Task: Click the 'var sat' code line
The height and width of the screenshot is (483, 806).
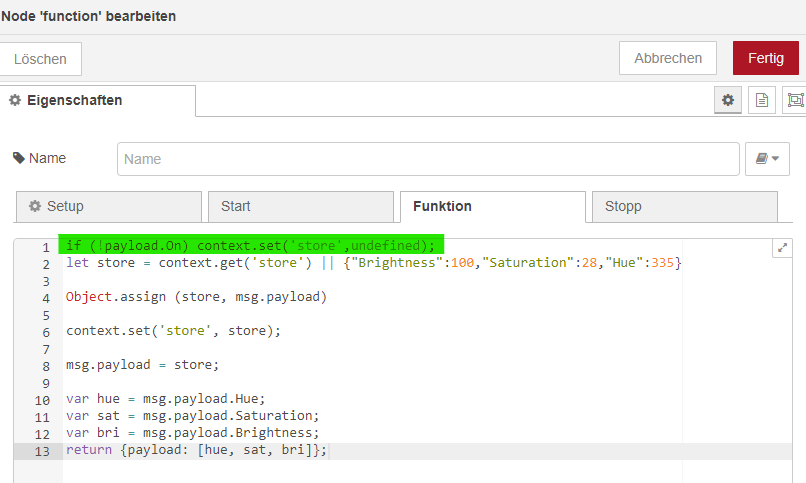Action: point(192,415)
